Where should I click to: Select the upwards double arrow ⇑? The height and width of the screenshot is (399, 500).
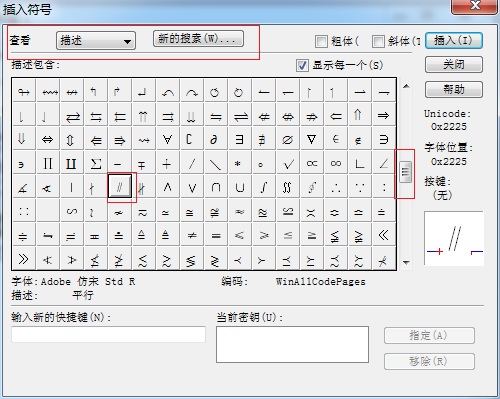coord(359,115)
